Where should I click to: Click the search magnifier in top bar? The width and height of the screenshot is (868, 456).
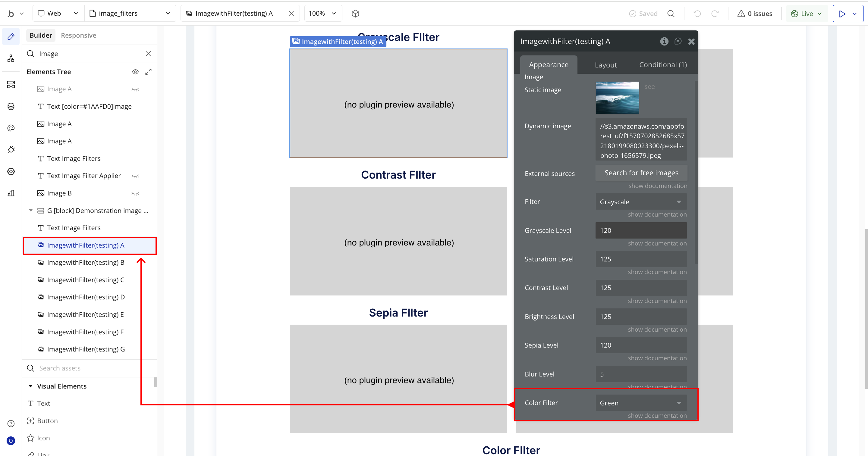coord(671,14)
